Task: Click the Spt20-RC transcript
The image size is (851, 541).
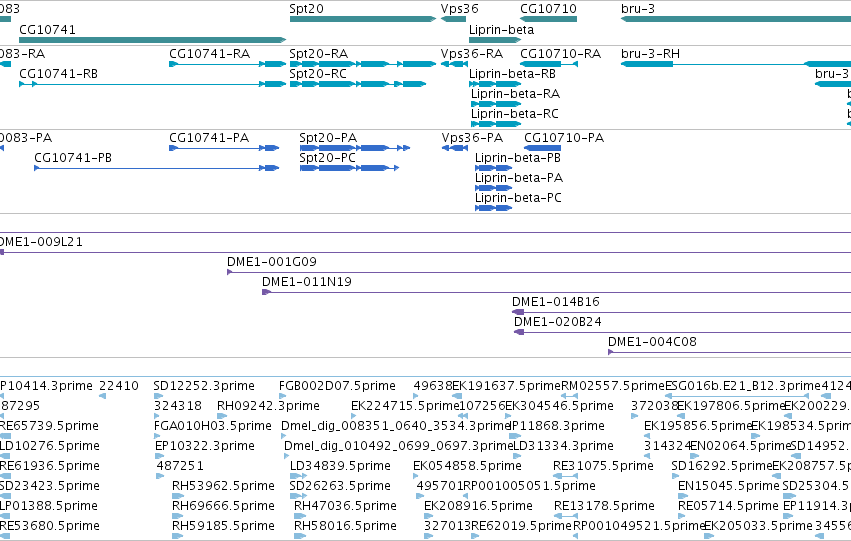Action: point(358,84)
